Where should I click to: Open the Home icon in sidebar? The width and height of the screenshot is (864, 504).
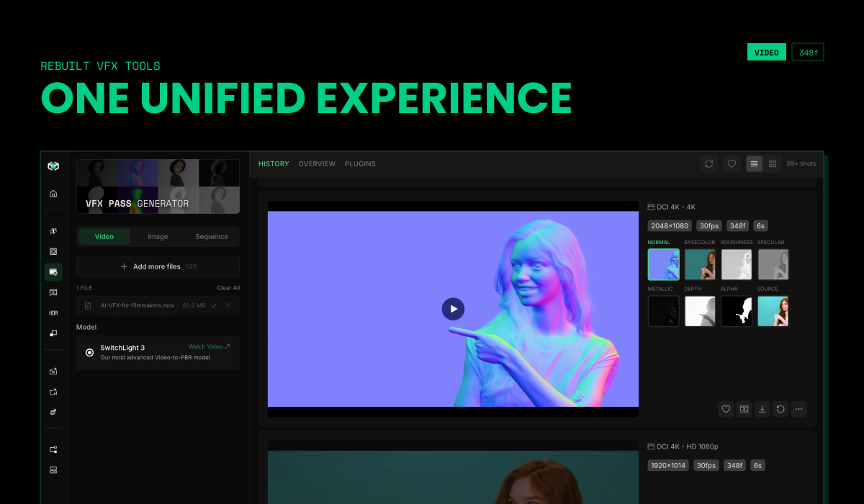[53, 194]
